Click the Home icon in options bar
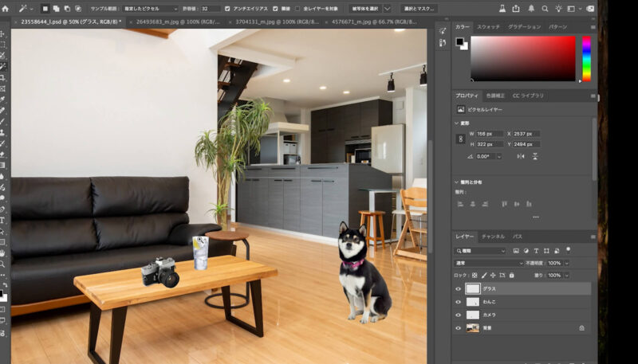 coord(5,8)
